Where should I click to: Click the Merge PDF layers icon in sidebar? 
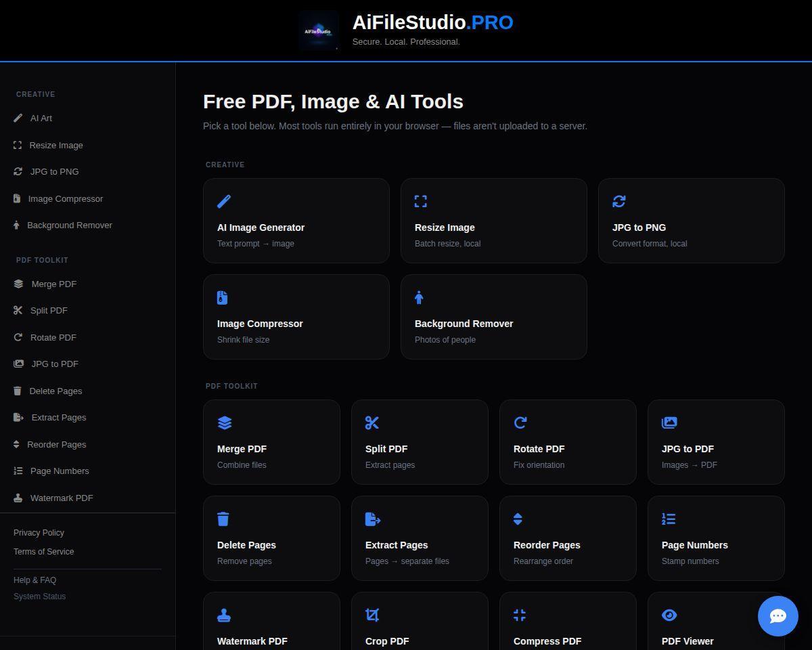tap(19, 284)
